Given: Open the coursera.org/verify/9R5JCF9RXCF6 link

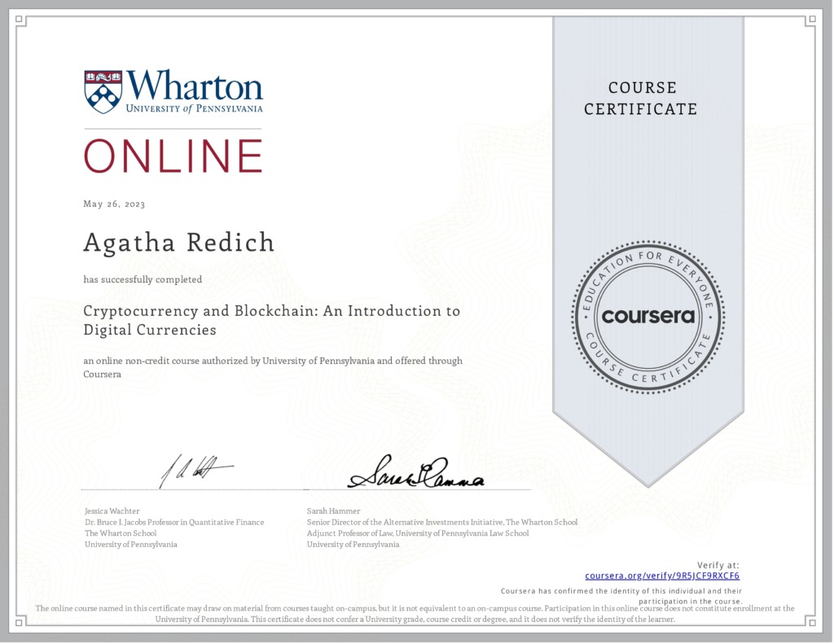Looking at the screenshot, I should (661, 576).
